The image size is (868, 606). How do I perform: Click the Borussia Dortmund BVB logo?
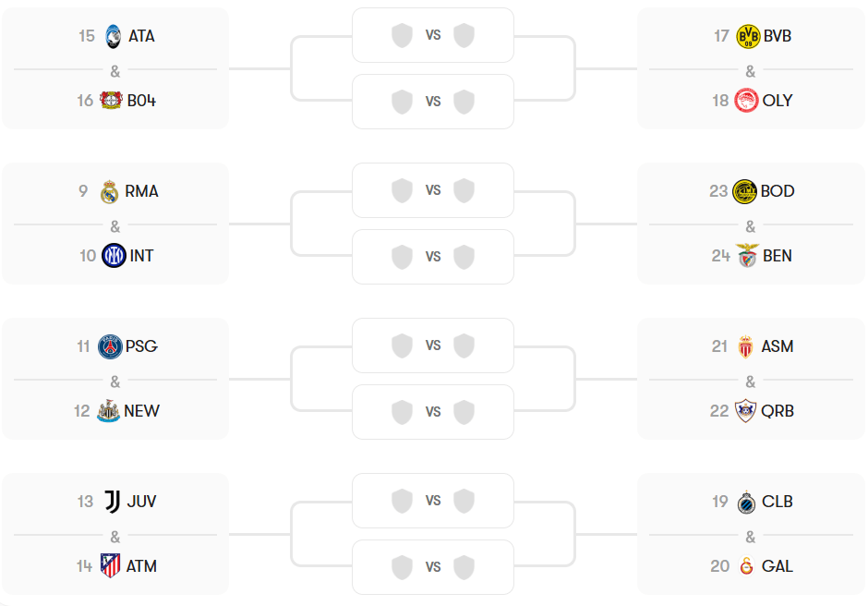tap(747, 36)
